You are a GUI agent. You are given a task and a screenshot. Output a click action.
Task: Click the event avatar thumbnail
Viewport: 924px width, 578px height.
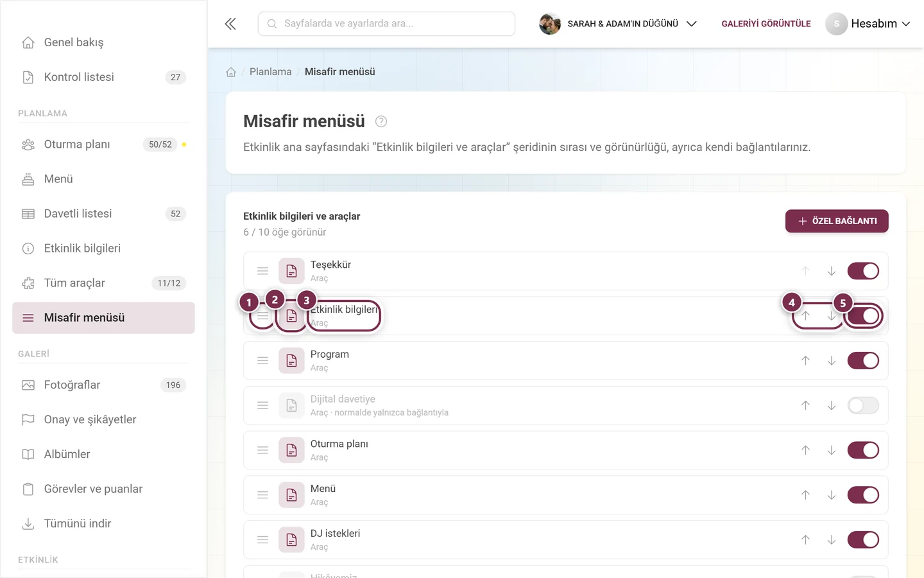(550, 24)
